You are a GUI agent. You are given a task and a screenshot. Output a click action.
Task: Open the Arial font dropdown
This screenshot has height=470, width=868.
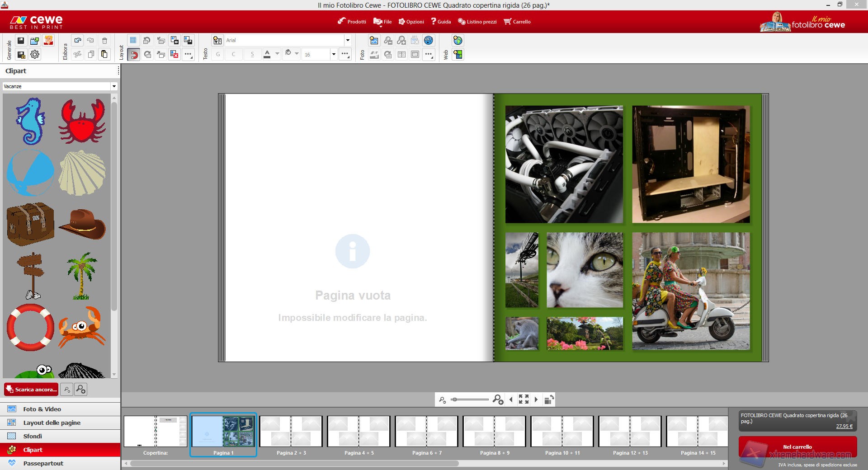click(347, 41)
